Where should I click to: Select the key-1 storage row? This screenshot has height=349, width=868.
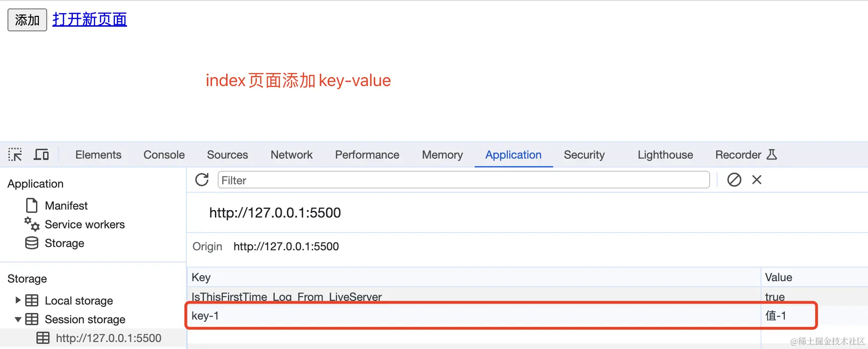(x=467, y=316)
